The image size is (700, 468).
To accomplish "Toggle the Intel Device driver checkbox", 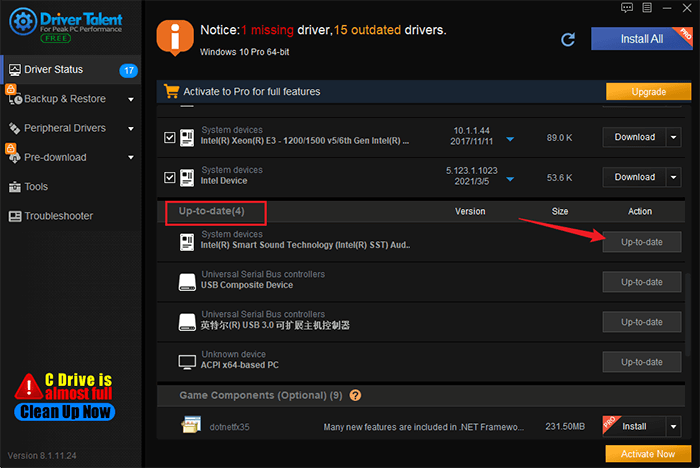I will 170,178.
